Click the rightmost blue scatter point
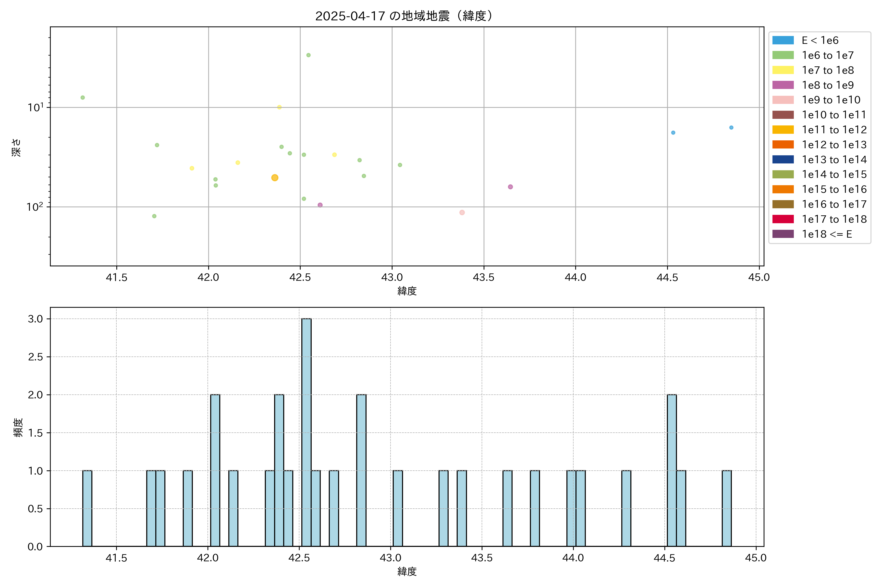The height and width of the screenshot is (588, 882). coord(731,127)
